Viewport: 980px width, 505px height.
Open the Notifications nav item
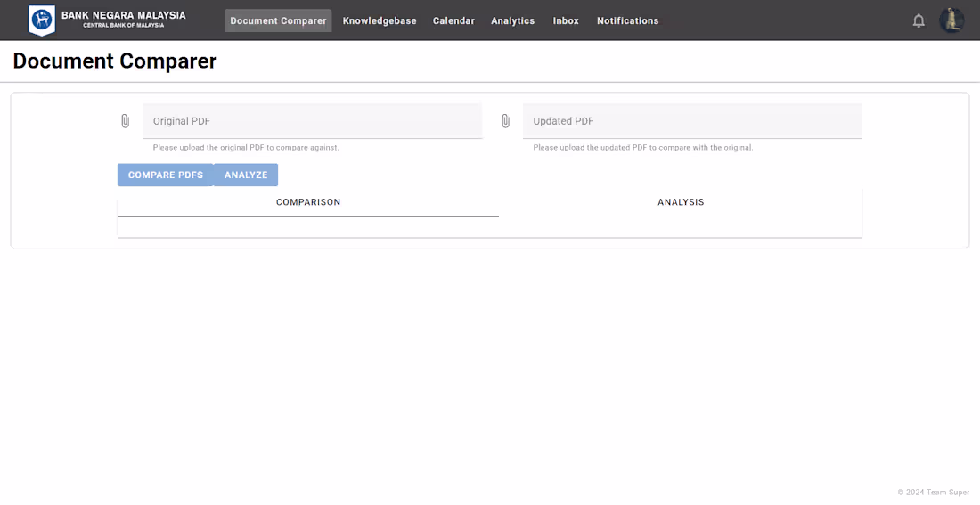[x=627, y=20]
